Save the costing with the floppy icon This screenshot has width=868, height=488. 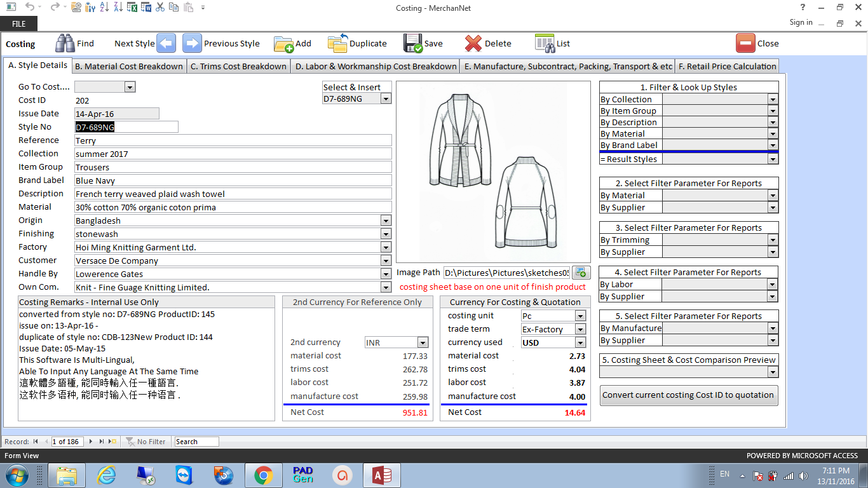[x=413, y=43]
